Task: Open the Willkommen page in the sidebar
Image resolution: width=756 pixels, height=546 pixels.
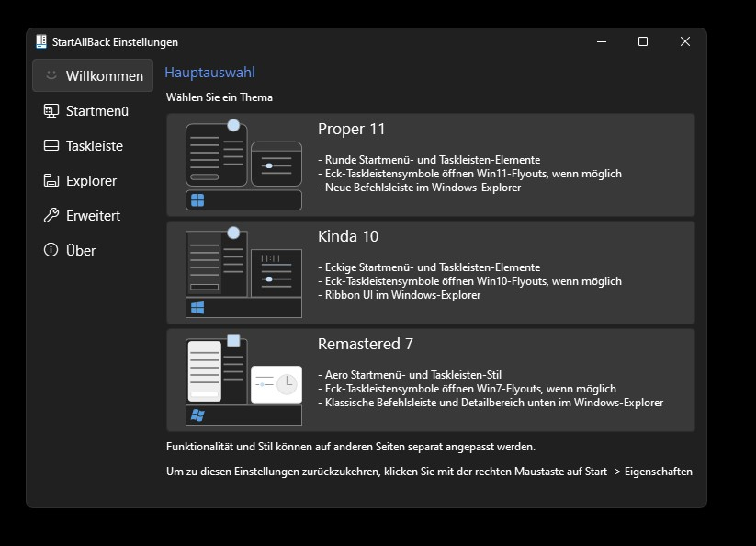Action: (93, 75)
